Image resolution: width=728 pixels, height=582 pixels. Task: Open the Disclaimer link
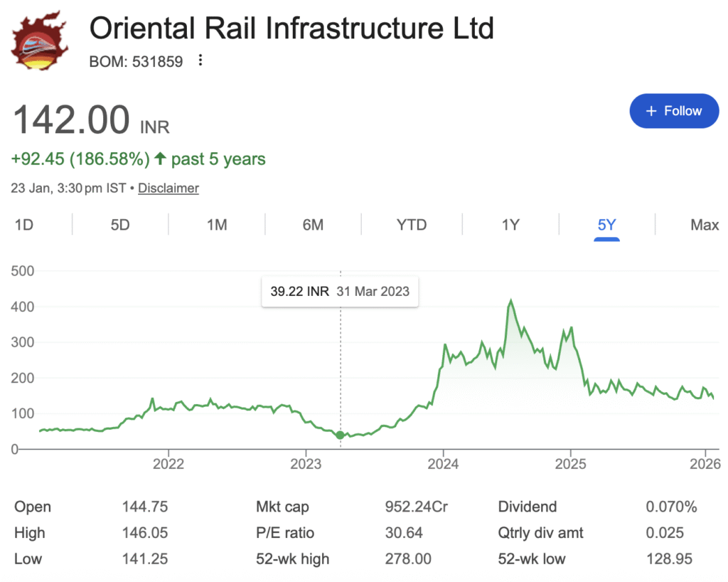click(x=168, y=189)
